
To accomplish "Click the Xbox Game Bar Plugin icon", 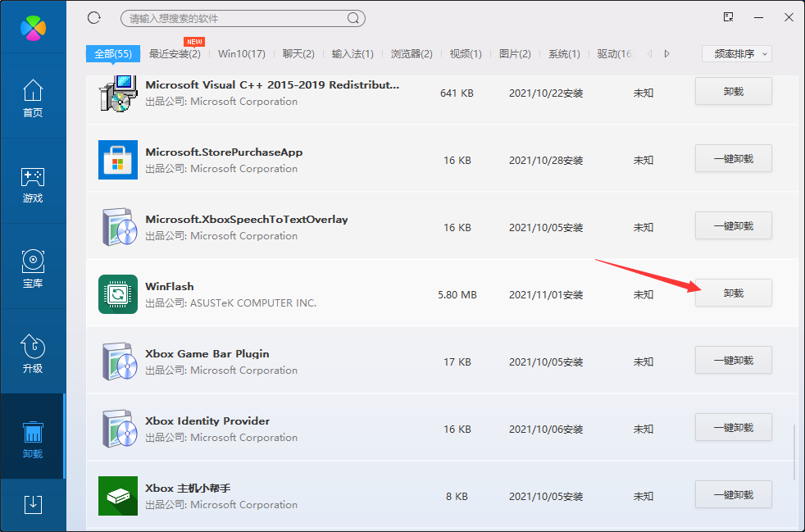I will 118,361.
